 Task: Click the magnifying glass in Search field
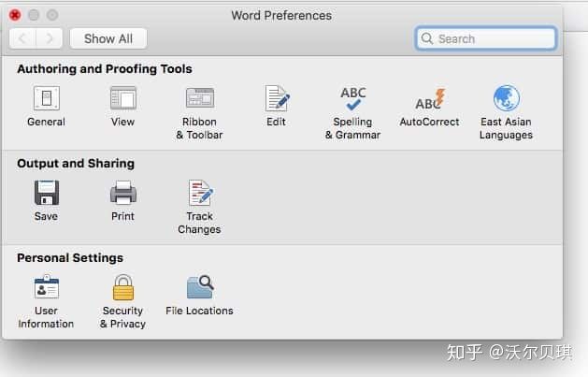point(427,38)
